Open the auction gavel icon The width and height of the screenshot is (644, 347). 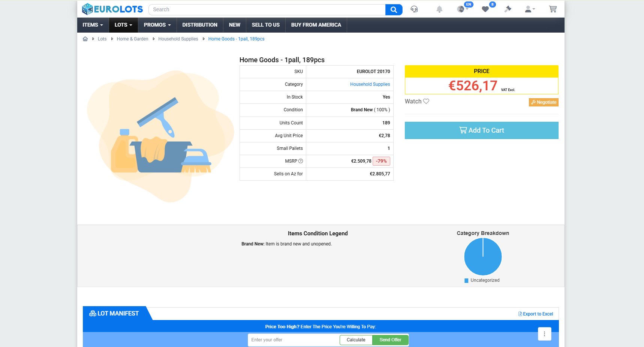(x=508, y=9)
